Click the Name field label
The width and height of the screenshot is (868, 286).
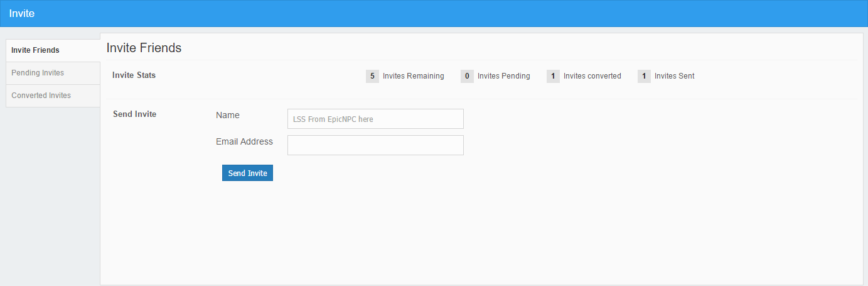pyautogui.click(x=228, y=115)
